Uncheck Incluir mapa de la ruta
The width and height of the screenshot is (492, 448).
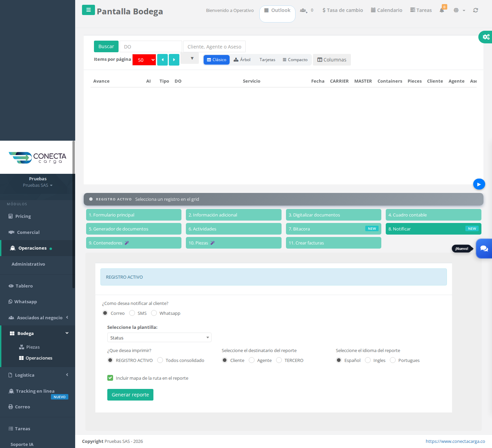110,378
